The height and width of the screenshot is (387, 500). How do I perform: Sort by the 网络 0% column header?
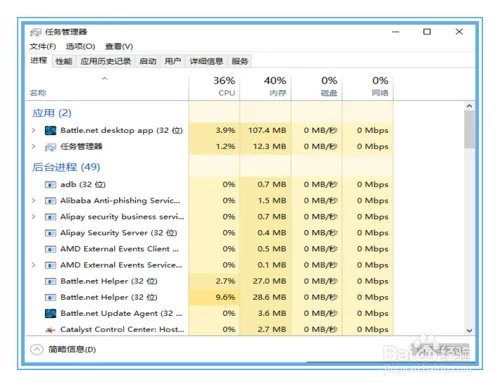coord(367,87)
